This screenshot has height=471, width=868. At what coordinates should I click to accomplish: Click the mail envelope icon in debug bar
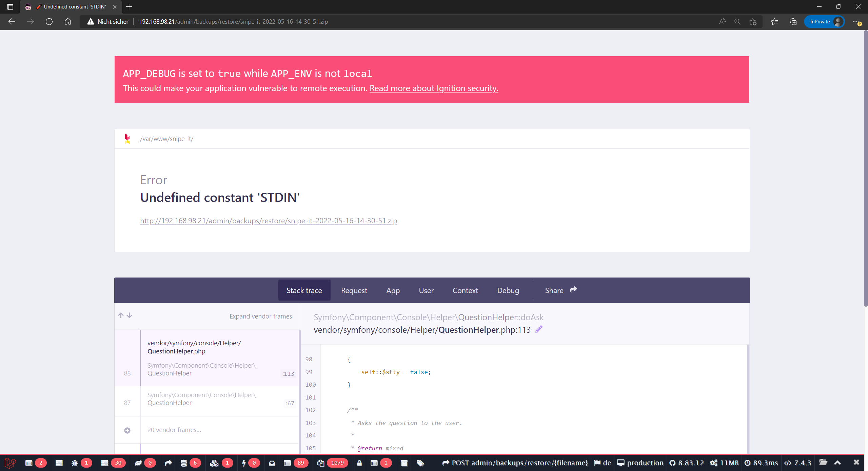point(272,463)
